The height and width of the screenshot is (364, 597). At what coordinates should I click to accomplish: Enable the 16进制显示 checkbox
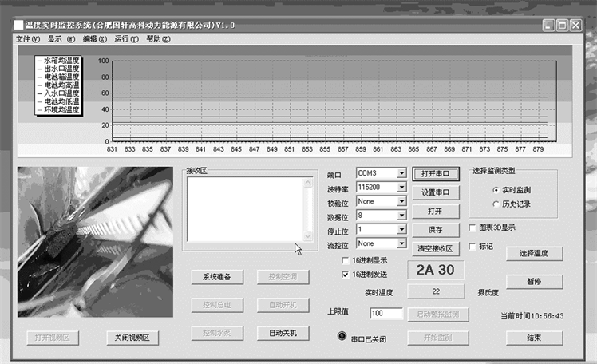tap(346, 260)
